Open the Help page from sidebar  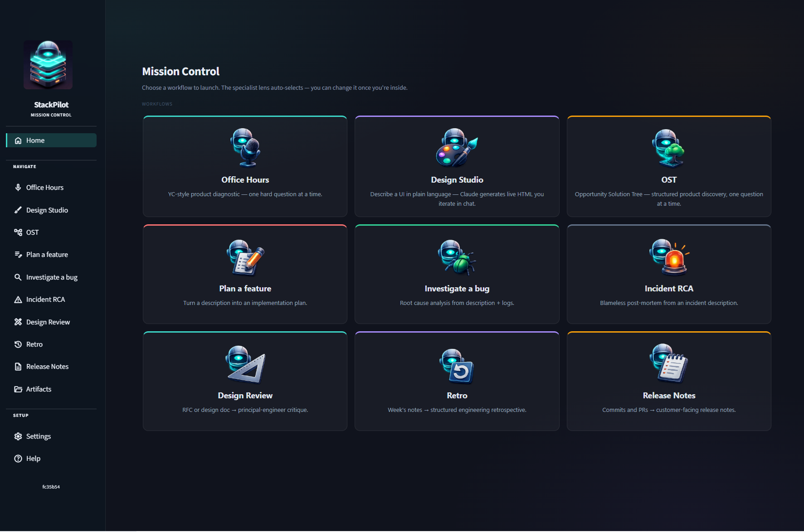[51, 459]
